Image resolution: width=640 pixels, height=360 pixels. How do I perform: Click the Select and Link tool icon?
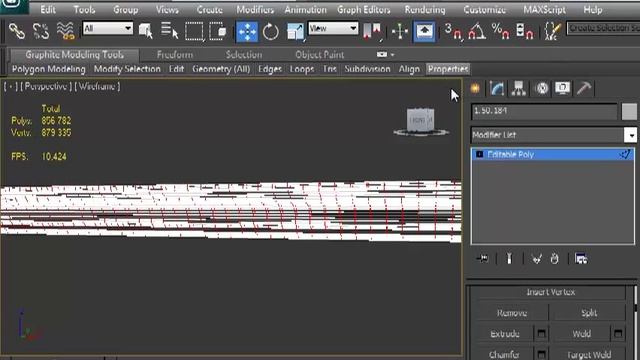pos(16,31)
